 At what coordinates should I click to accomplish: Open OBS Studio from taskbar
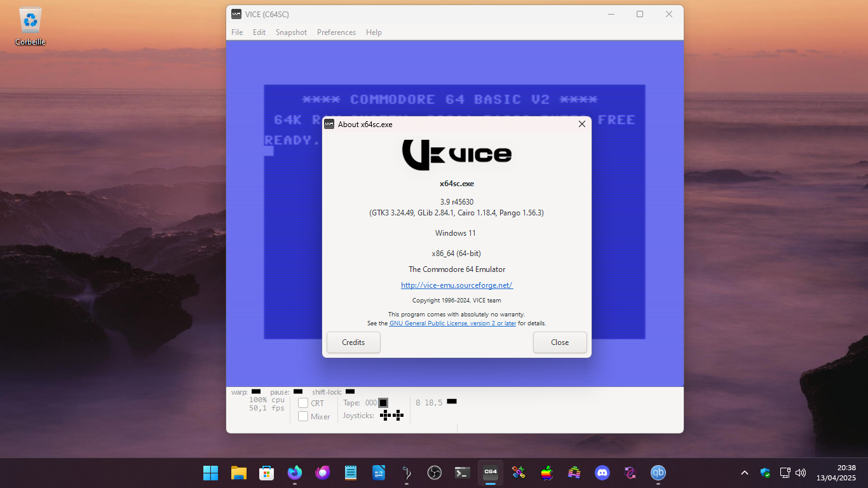pyautogui.click(x=434, y=473)
